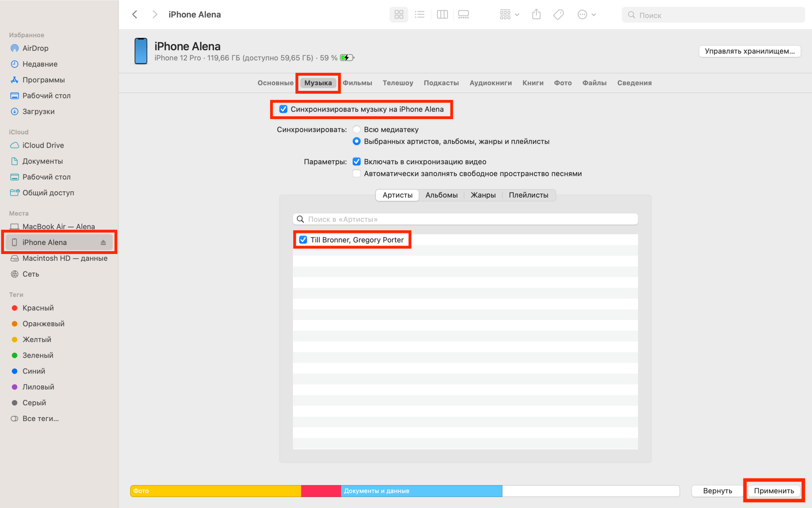
Task: Uncheck Till Bronner, Gregory Porter artist
Action: (303, 240)
